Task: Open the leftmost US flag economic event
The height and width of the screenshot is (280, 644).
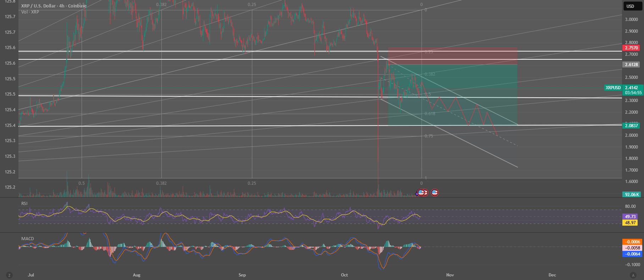Action: tap(421, 193)
